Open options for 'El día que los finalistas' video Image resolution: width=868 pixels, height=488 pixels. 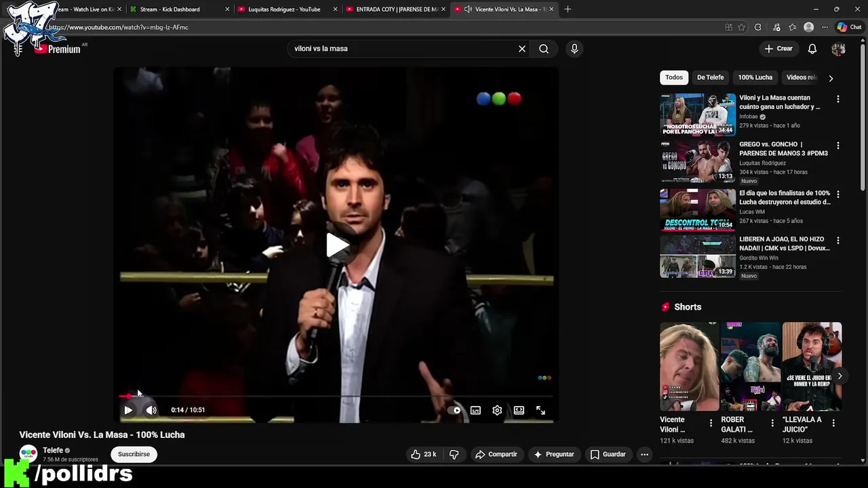click(x=837, y=194)
